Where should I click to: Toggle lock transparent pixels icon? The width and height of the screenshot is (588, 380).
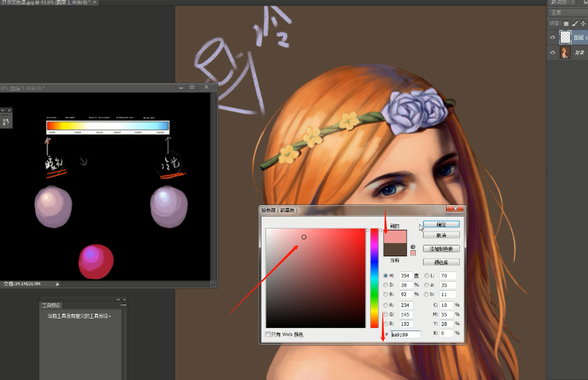566,24
